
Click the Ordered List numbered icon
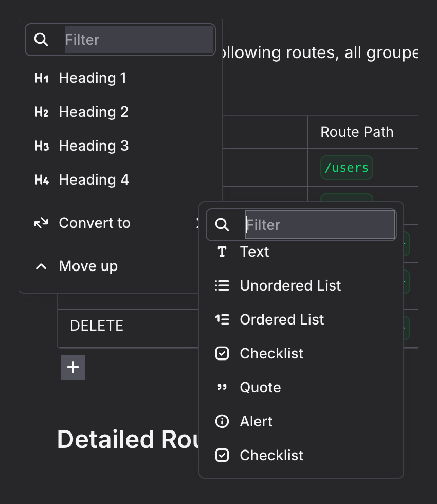point(222,320)
